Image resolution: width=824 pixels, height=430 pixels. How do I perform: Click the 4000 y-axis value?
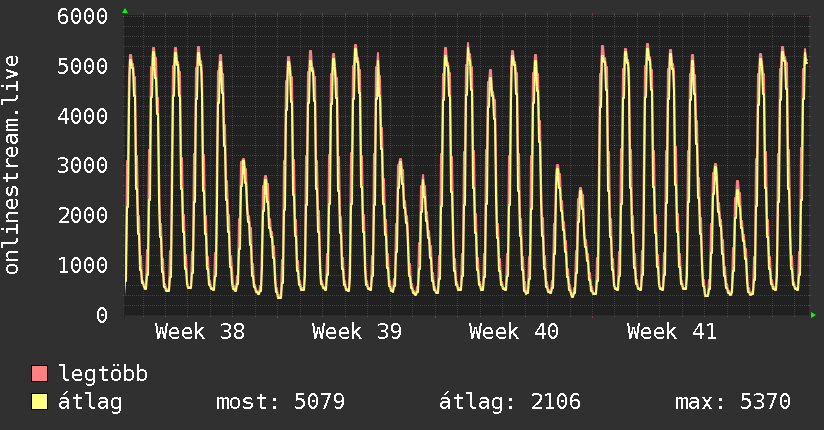83,116
